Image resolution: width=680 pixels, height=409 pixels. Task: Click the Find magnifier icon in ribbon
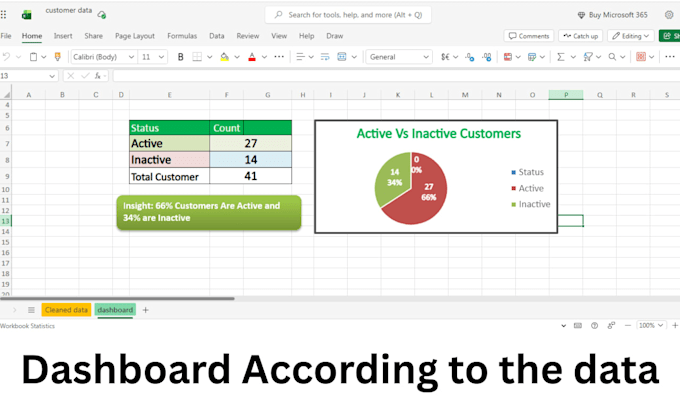(x=612, y=57)
